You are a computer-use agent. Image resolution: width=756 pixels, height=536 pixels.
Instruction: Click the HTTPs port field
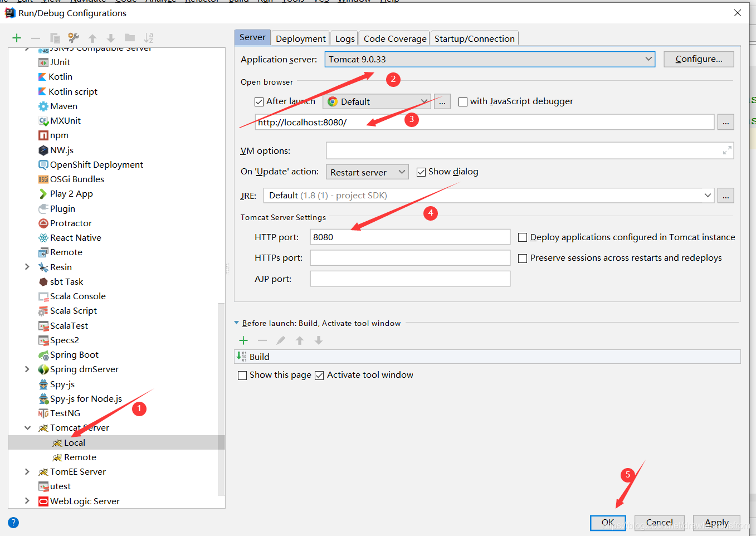pyautogui.click(x=410, y=258)
